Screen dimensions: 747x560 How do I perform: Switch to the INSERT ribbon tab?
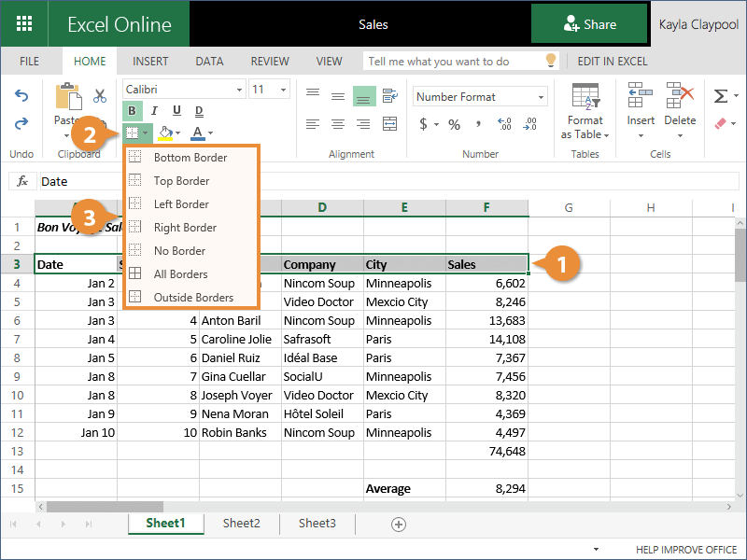point(150,62)
